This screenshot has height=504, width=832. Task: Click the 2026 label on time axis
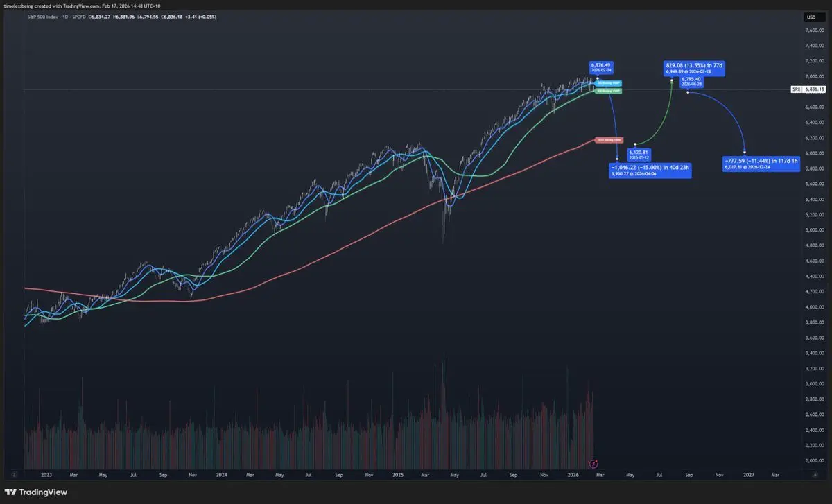(573, 476)
